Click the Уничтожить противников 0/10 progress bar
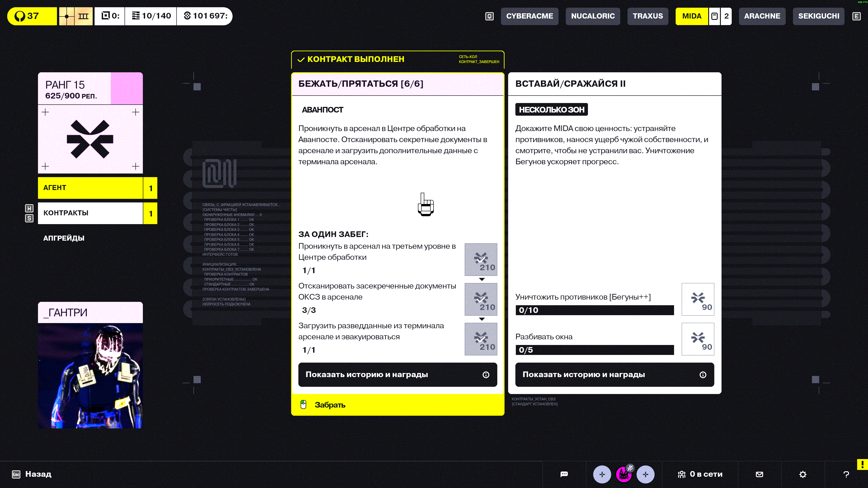Viewport: 868px width, 488px height. click(594, 310)
